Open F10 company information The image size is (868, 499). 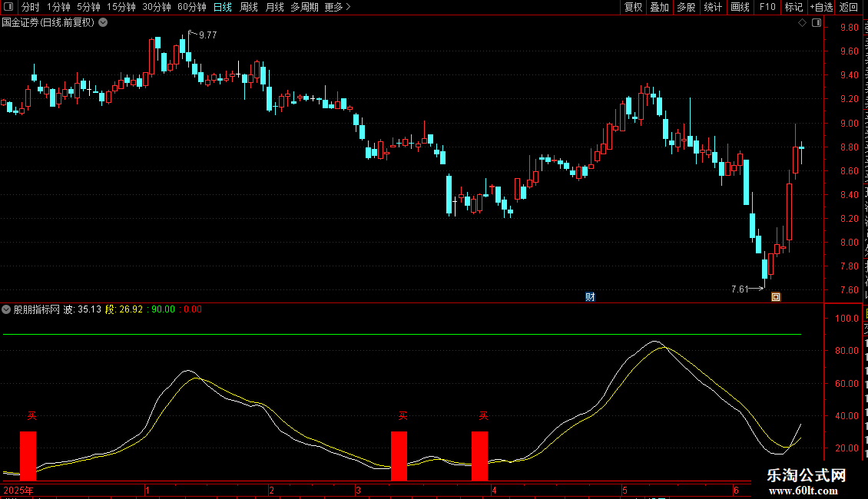pyautogui.click(x=767, y=7)
